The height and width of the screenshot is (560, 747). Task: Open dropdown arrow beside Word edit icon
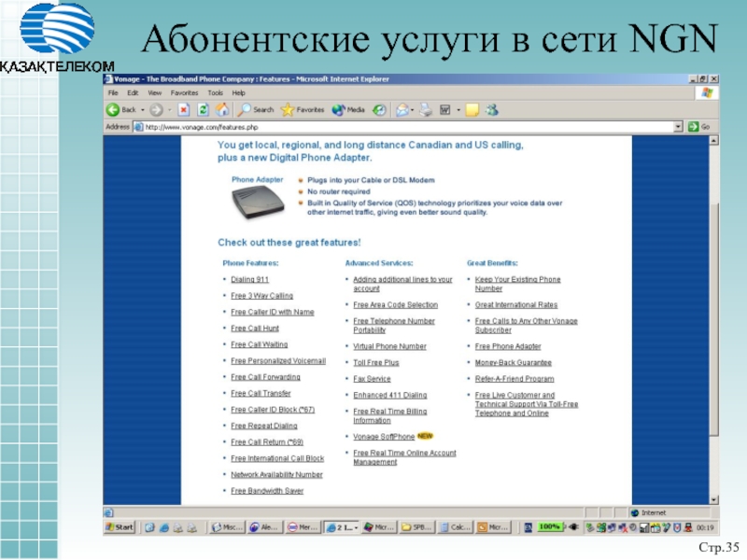(458, 110)
